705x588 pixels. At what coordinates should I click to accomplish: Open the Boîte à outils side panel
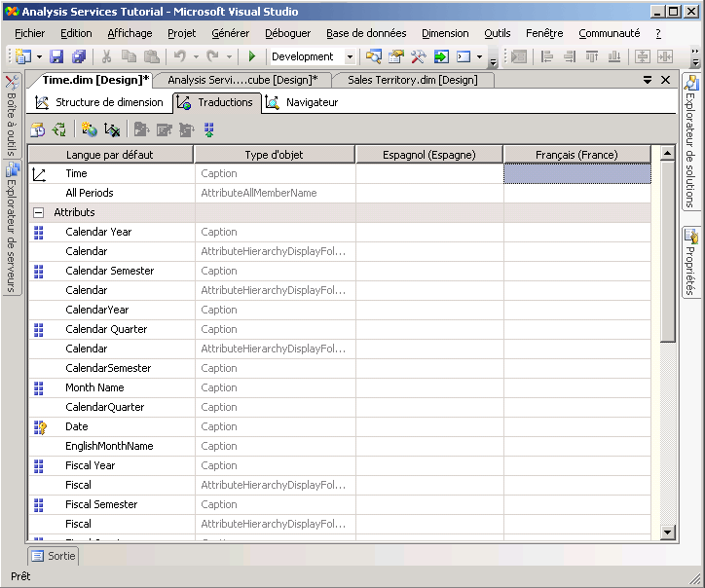point(12,115)
